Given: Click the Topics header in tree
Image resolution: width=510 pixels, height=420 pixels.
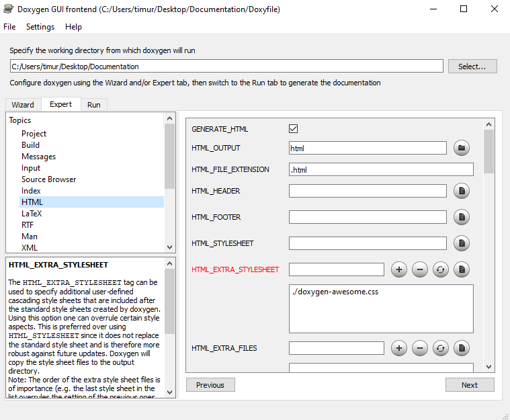Looking at the screenshot, I should (20, 120).
